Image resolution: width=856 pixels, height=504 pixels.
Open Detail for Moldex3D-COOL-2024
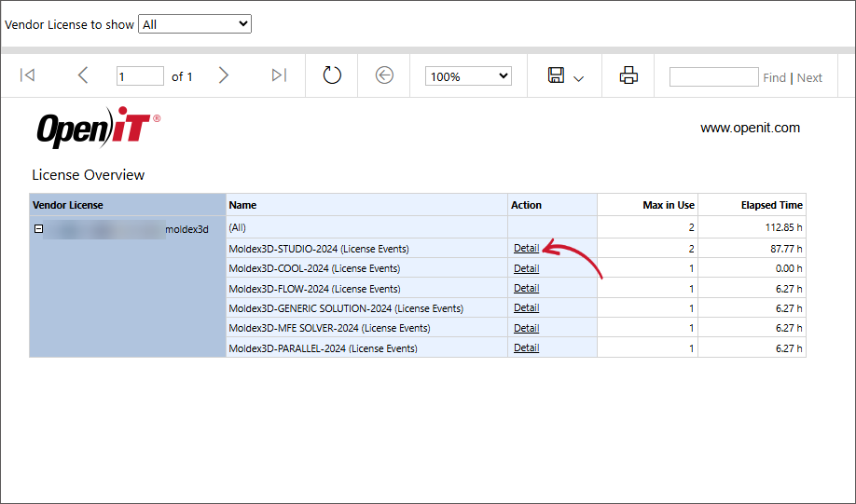[x=526, y=268]
